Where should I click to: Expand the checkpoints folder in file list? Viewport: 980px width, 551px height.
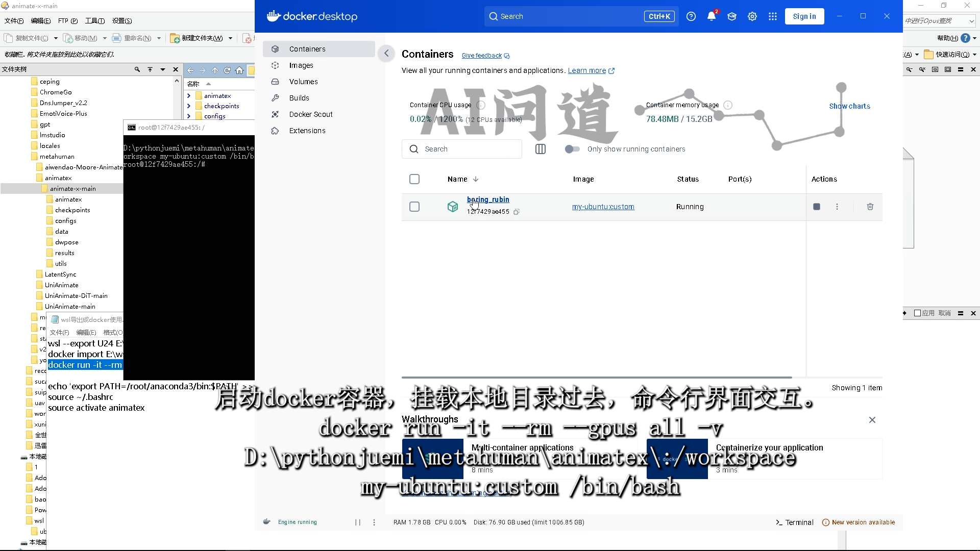pos(189,106)
